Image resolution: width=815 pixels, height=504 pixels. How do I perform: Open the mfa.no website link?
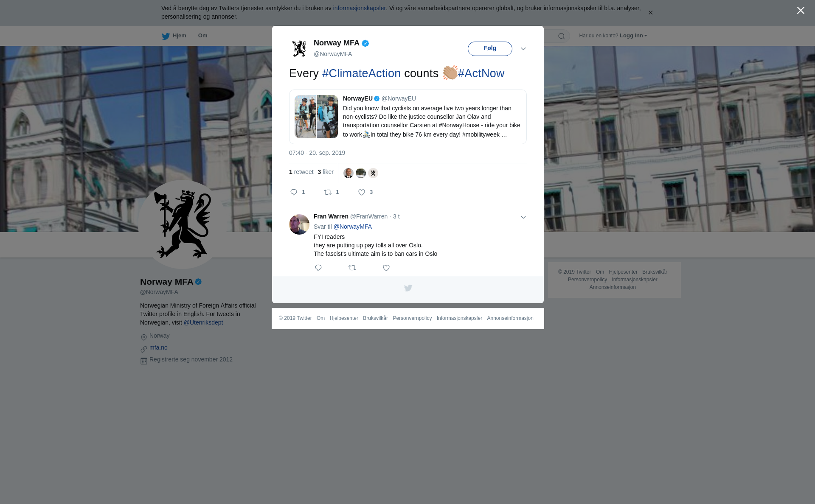pos(158,347)
